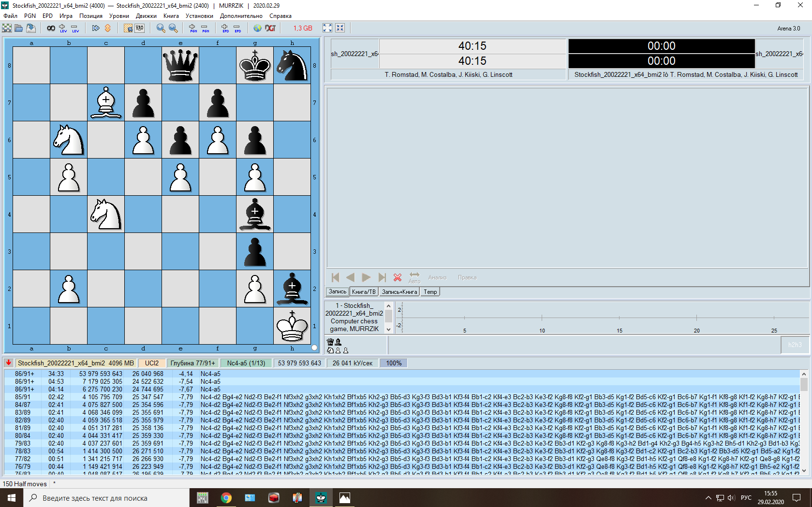Toggle the red arrow on the engine panel

point(9,363)
